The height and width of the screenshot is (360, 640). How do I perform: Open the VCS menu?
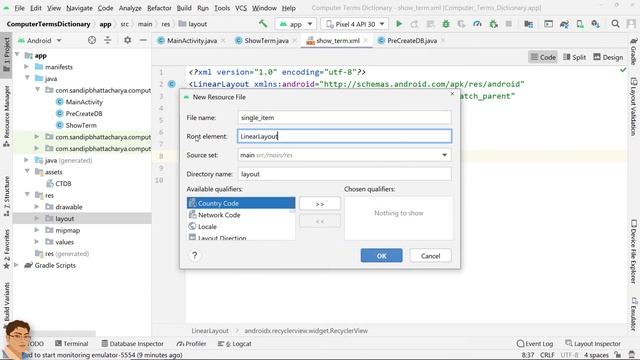(241, 8)
